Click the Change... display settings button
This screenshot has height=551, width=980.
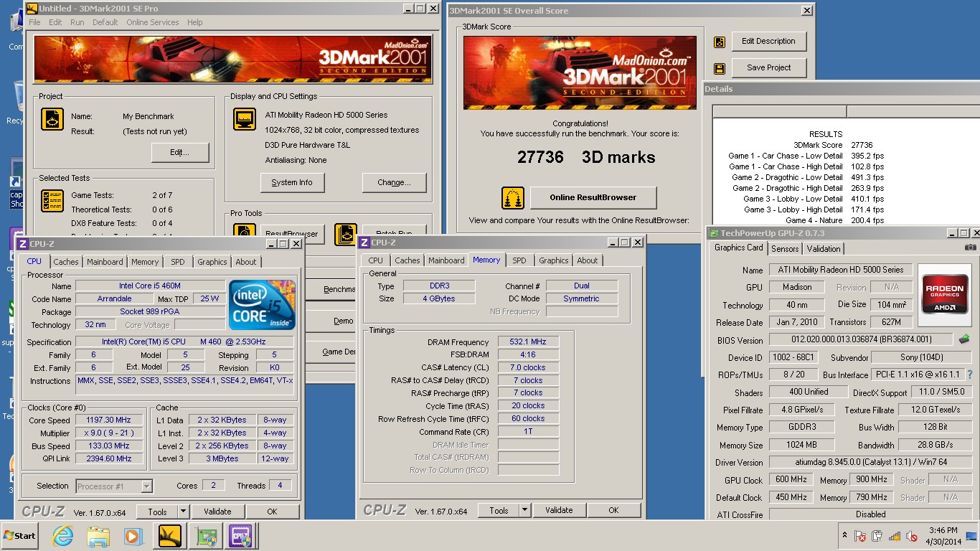394,182
